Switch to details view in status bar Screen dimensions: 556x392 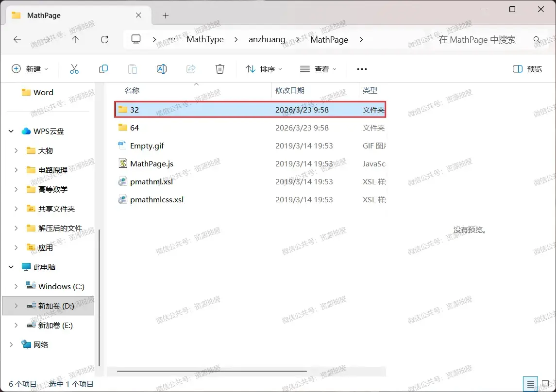pos(530,384)
